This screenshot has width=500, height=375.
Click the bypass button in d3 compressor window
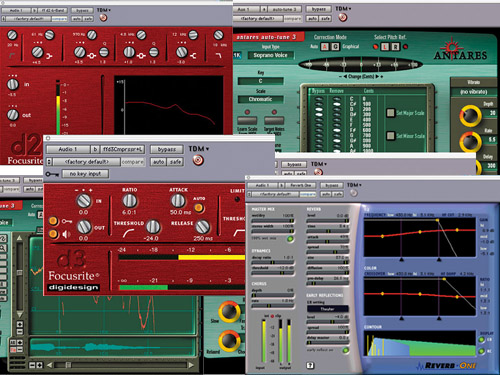point(167,149)
